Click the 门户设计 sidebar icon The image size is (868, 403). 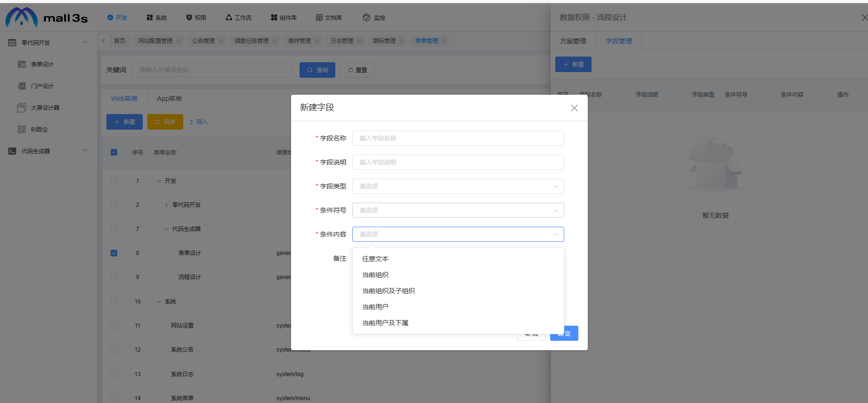tap(22, 86)
